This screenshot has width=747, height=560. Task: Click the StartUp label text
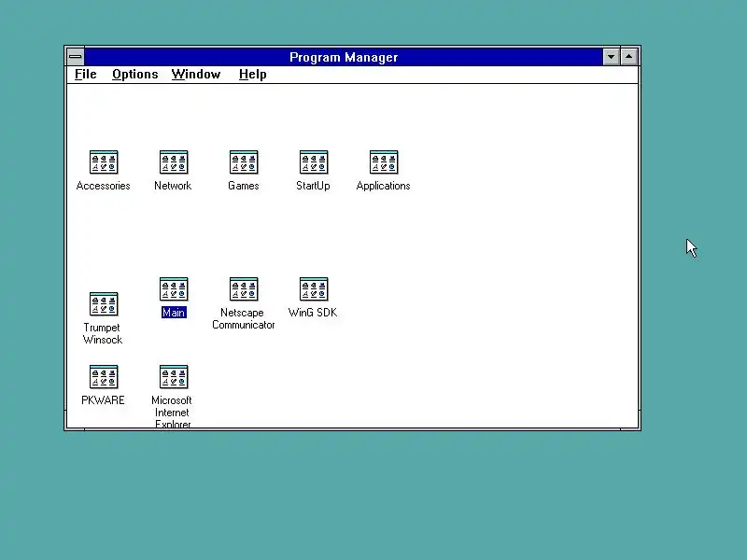pyautogui.click(x=313, y=186)
